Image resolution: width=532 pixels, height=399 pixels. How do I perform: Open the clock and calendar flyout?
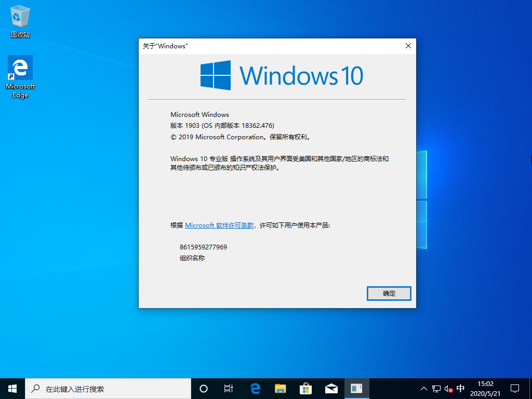click(x=484, y=388)
